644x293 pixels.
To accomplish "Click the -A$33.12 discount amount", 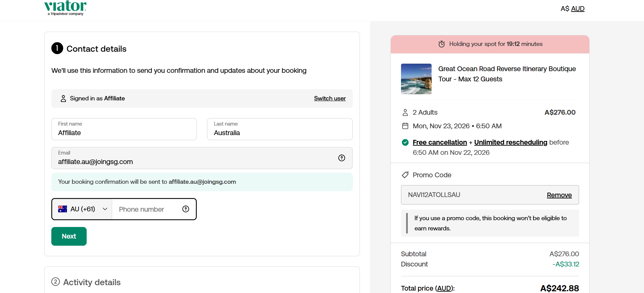I will pyautogui.click(x=565, y=264).
